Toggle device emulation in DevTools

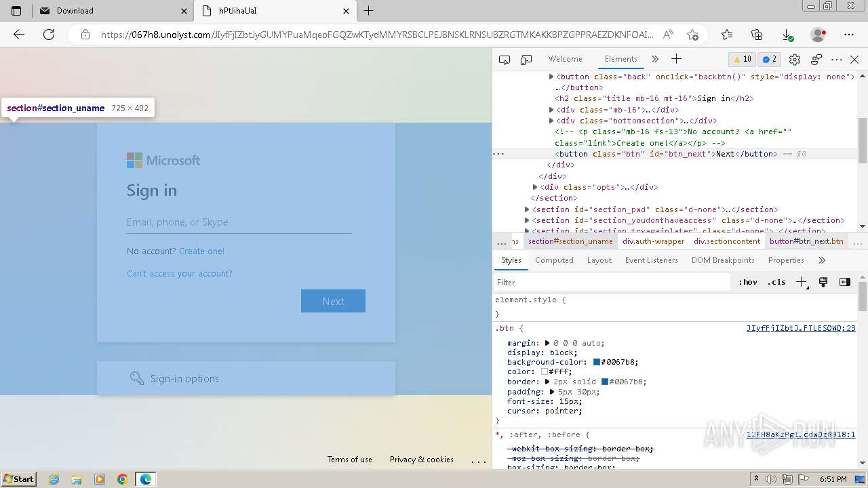pos(526,60)
